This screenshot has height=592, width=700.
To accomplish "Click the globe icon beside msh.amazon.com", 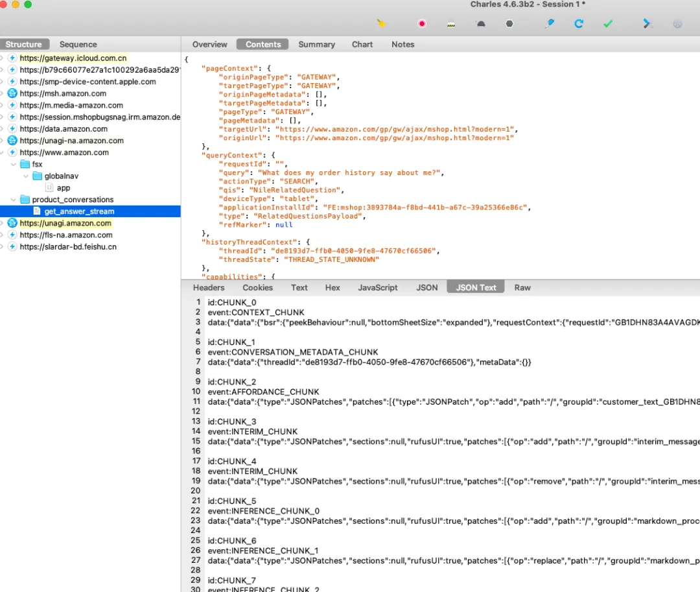I will (x=12, y=93).
